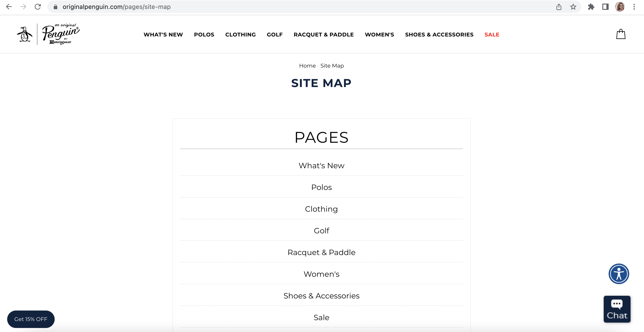The width and height of the screenshot is (644, 332).
Task: Click the accessibility icon on bottom right
Action: tap(619, 274)
